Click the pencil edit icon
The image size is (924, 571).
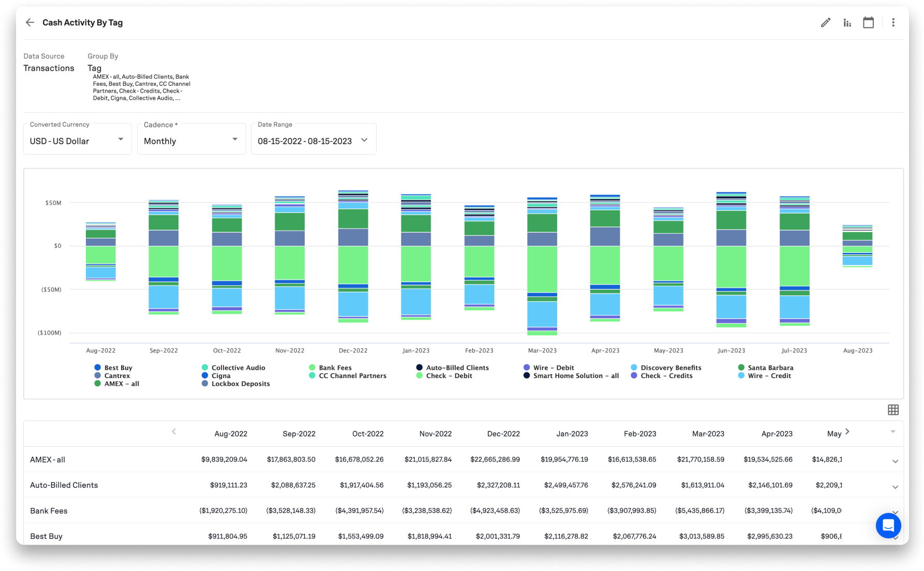tap(825, 22)
